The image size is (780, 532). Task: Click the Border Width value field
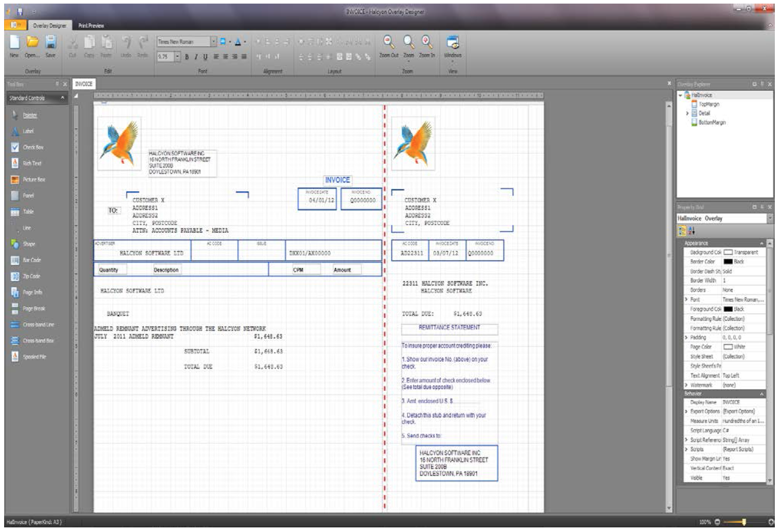pos(744,281)
